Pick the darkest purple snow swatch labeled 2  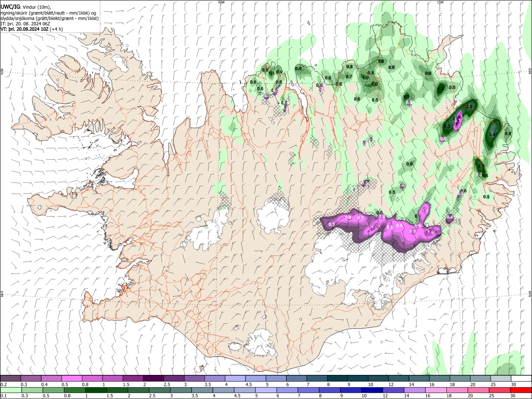click(x=153, y=378)
